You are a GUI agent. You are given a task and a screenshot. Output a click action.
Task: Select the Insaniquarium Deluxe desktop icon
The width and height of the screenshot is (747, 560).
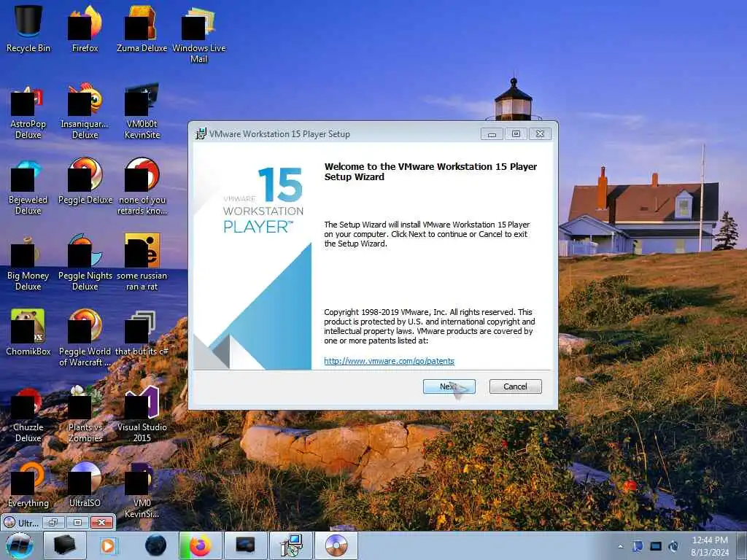(x=85, y=112)
